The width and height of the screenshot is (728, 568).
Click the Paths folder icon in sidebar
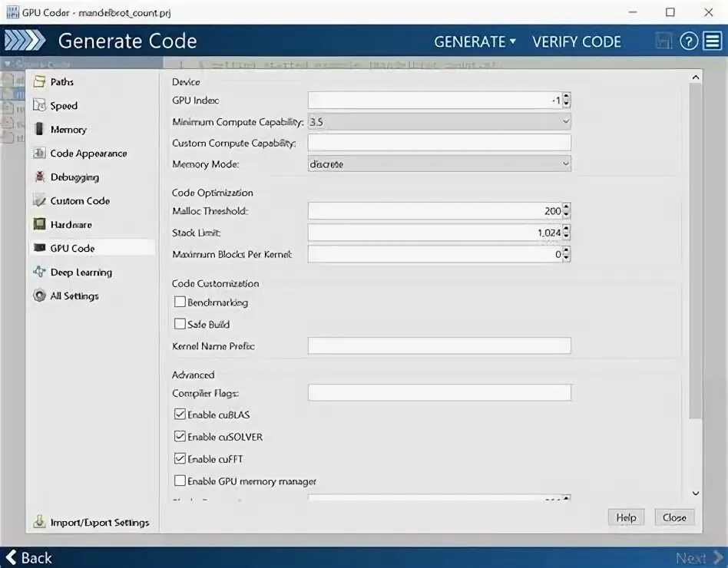39,81
